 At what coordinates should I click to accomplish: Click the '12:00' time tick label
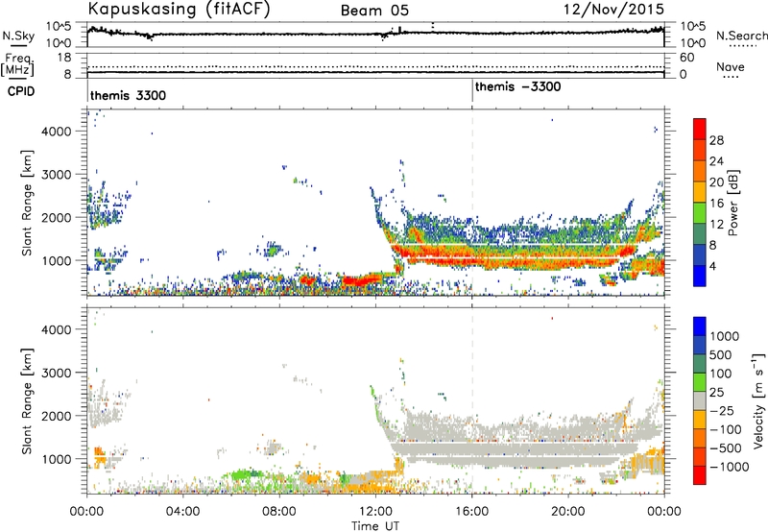375,512
